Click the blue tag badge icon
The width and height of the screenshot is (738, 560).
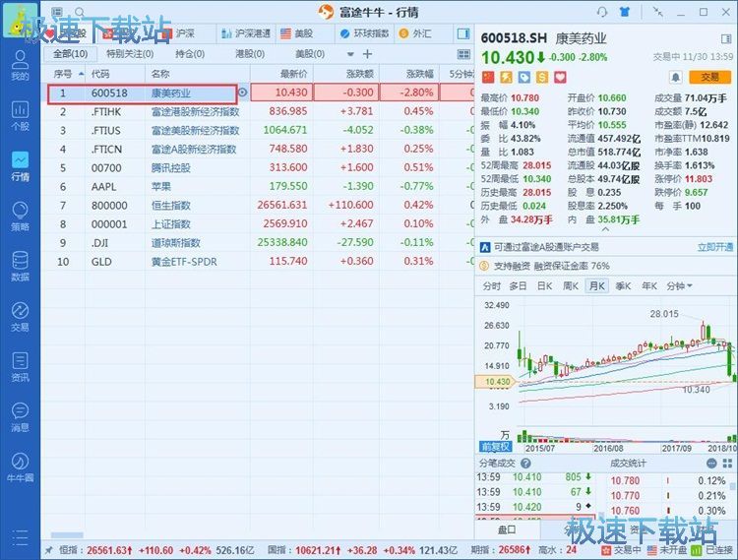click(523, 77)
